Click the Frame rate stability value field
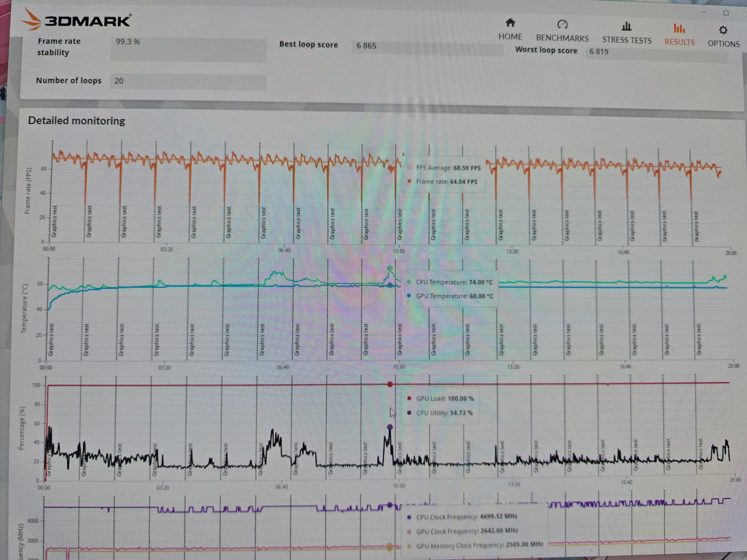 click(x=189, y=50)
